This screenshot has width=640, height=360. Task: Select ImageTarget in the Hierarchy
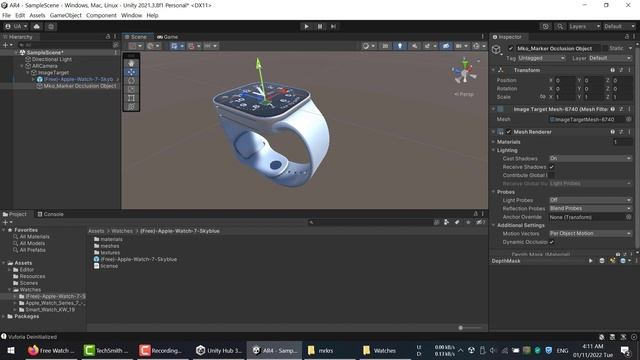tap(53, 73)
